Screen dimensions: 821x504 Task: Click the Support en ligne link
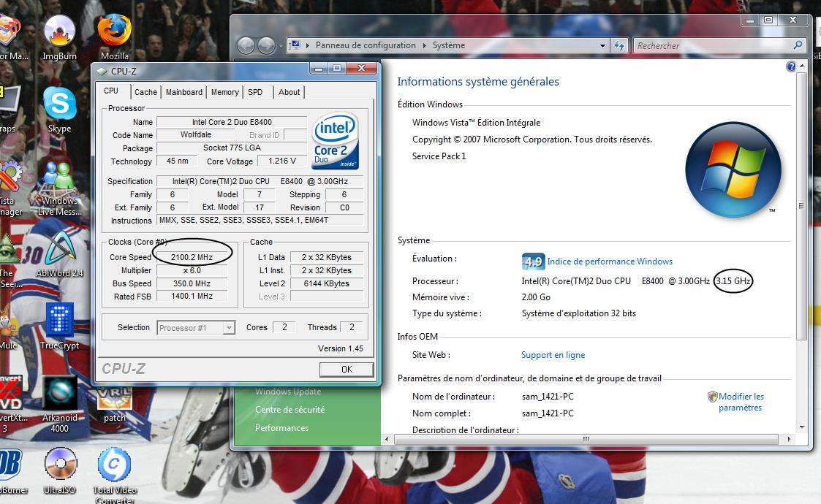coord(553,355)
